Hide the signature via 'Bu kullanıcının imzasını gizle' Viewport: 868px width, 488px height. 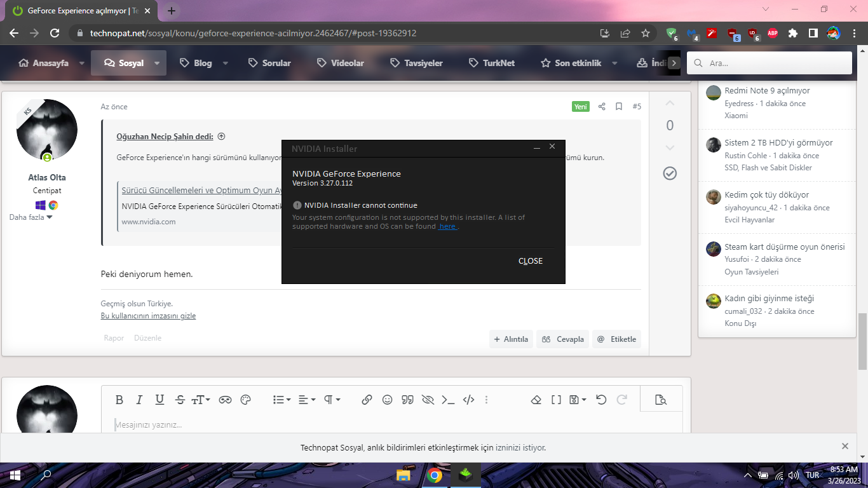click(x=148, y=316)
